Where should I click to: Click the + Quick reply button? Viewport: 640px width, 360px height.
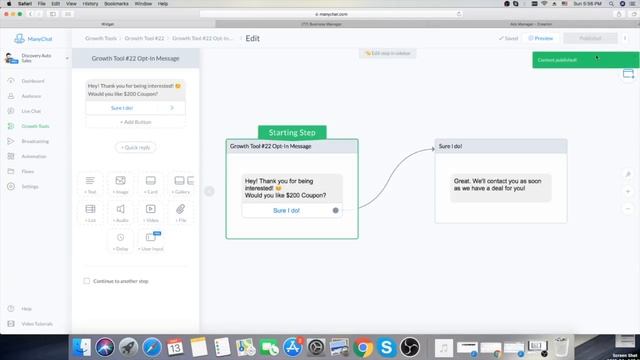coord(136,147)
